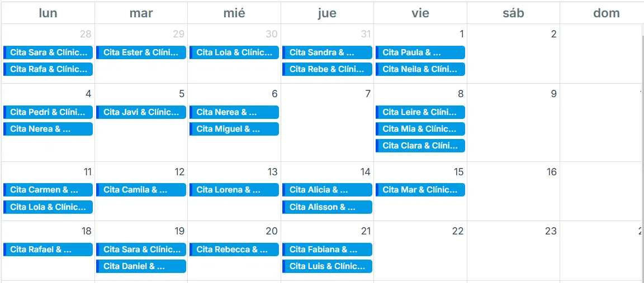
Task: Open Cita Luis appointment on Thursday 21
Action: coord(327,266)
